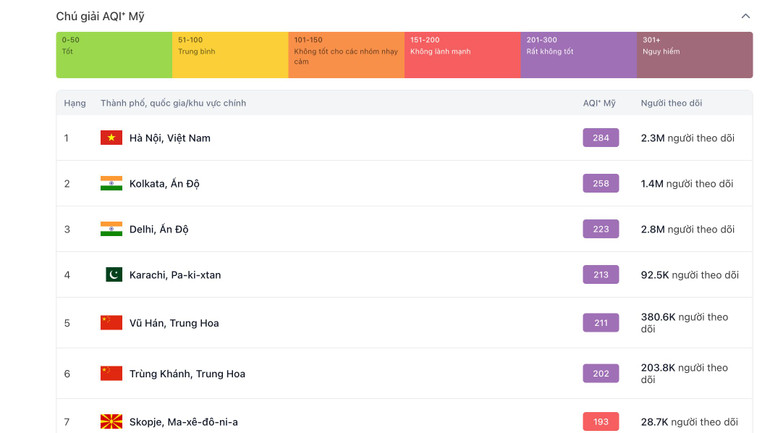Select the yellow 51-100 Trung bình swatch
This screenshot has width=770, height=433.
coord(230,55)
